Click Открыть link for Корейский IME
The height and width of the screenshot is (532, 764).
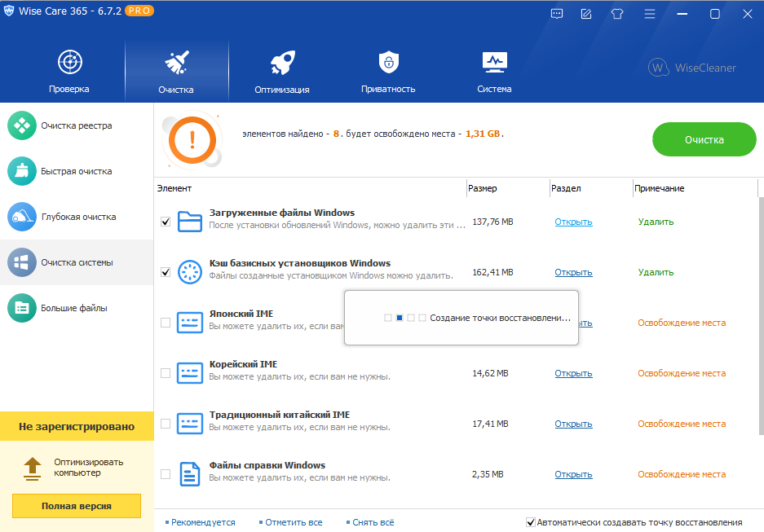point(573,373)
